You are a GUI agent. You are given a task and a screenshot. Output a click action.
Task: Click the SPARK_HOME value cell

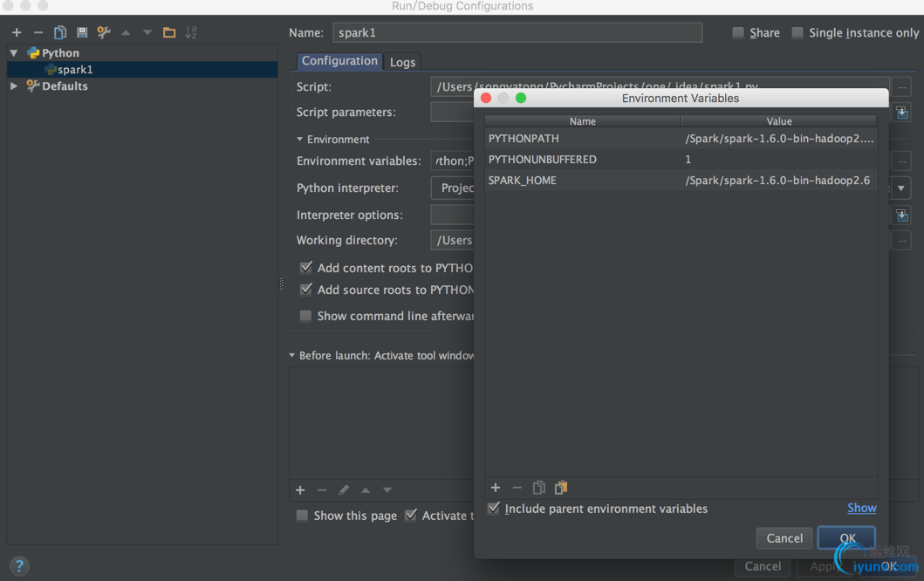[x=778, y=181]
